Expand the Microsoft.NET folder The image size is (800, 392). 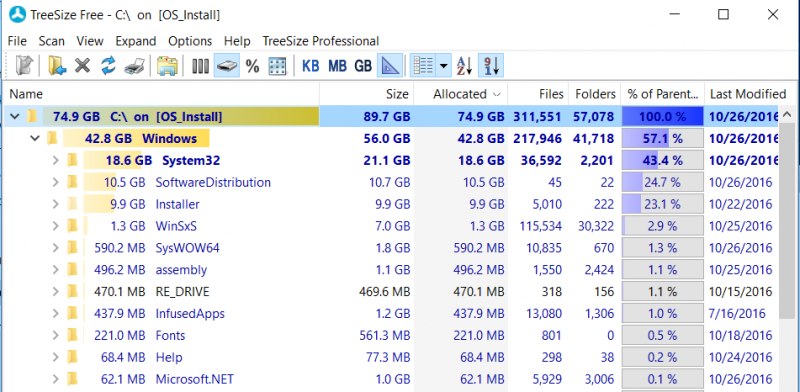56,379
